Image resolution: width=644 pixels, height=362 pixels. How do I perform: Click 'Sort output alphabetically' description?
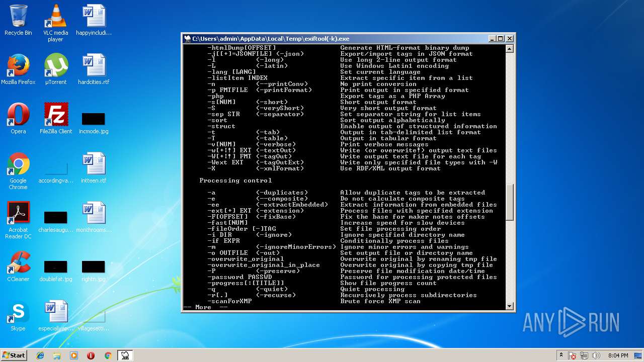(x=392, y=120)
